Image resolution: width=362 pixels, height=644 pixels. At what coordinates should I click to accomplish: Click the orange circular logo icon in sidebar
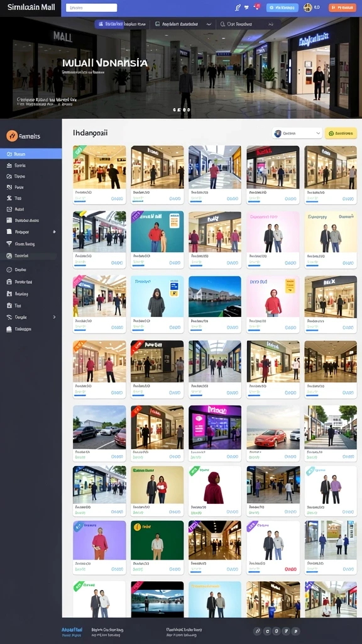point(12,136)
